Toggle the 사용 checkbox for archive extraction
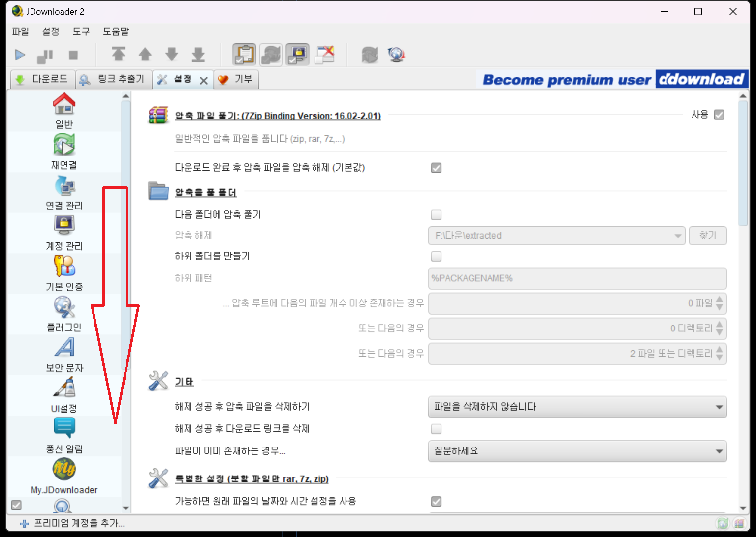 (x=719, y=115)
